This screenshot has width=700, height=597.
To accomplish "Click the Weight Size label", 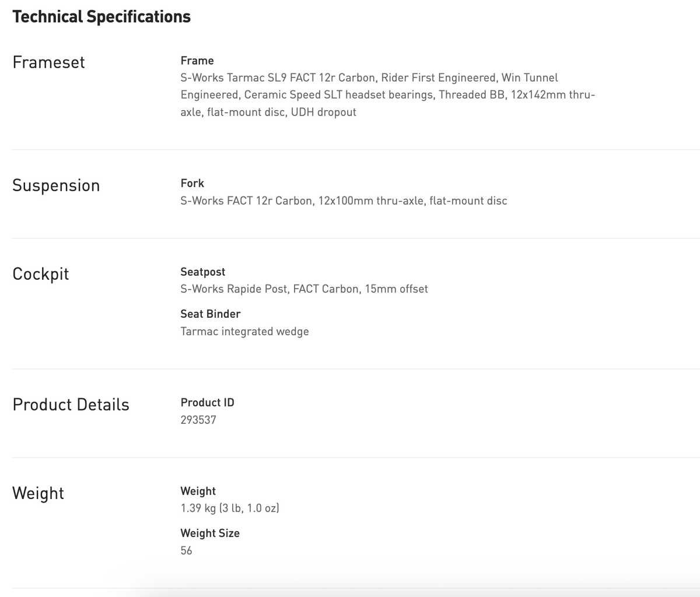I will (x=210, y=533).
